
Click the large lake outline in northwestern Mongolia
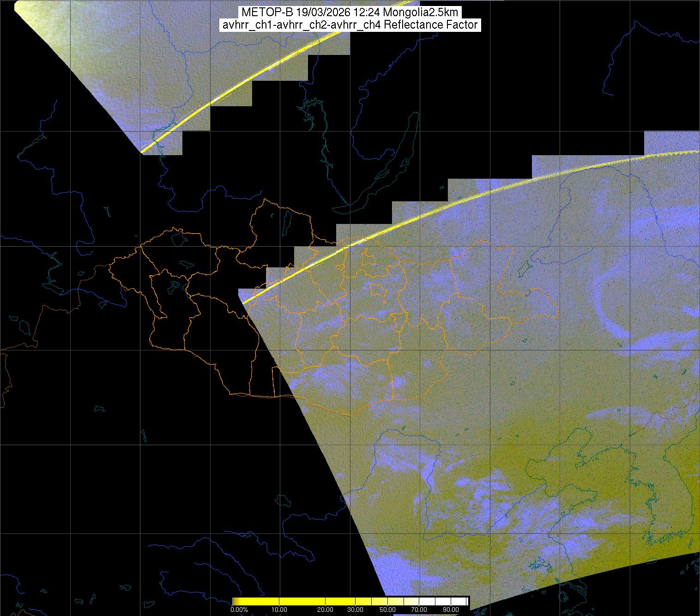(178, 239)
